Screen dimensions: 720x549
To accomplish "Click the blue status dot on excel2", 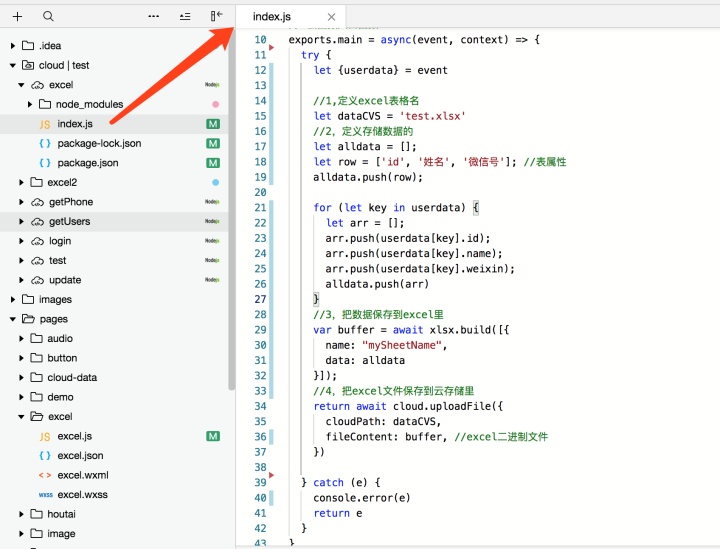I will coord(215,183).
